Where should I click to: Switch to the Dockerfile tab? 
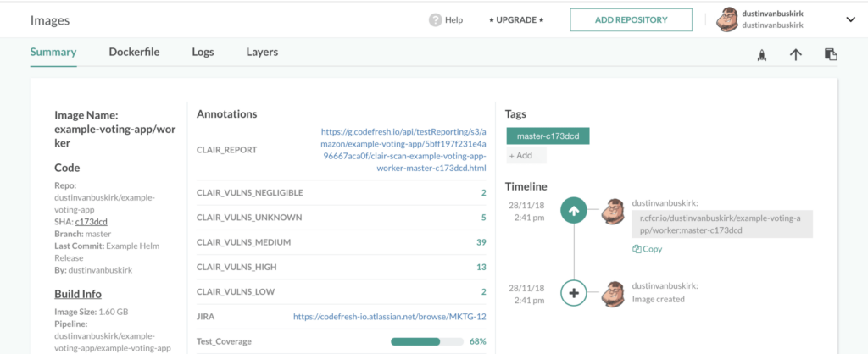point(135,52)
